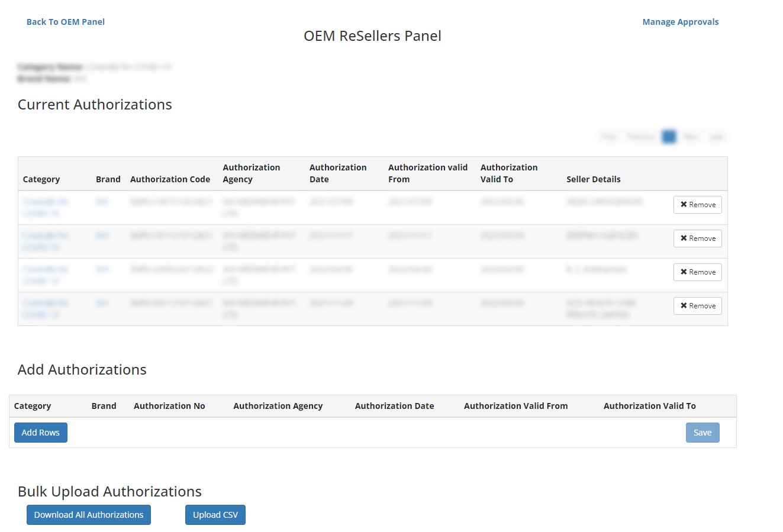Screen dimensions: 783x532
Task: Click Upload CSV for bulk upload
Action: point(215,514)
